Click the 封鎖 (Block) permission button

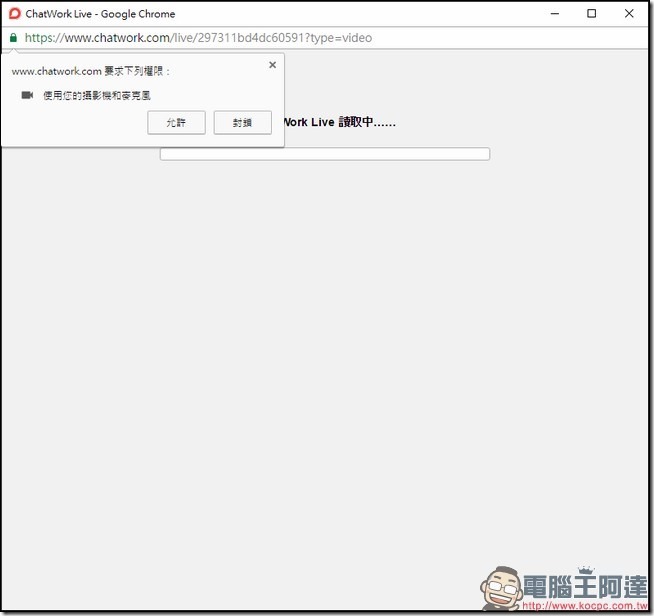(242, 123)
